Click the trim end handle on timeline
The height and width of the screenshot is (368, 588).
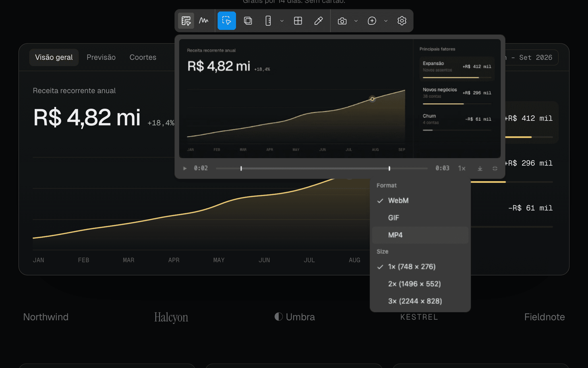pos(389,168)
